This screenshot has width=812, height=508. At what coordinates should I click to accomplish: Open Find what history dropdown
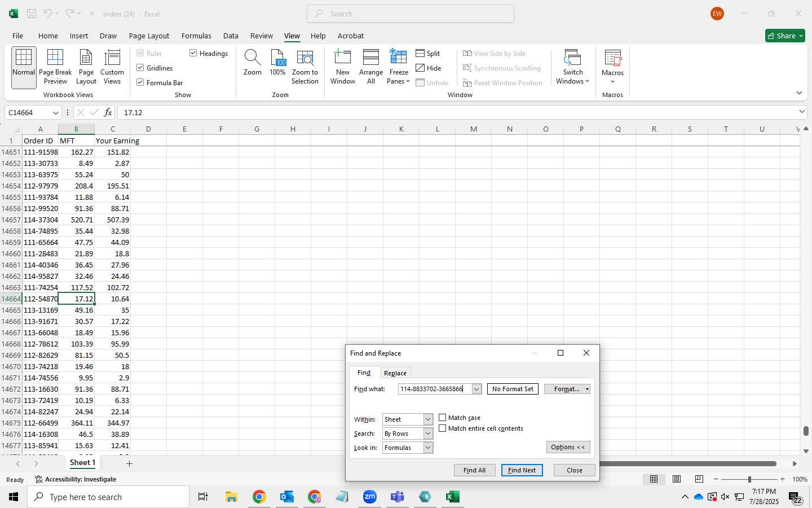pos(476,389)
